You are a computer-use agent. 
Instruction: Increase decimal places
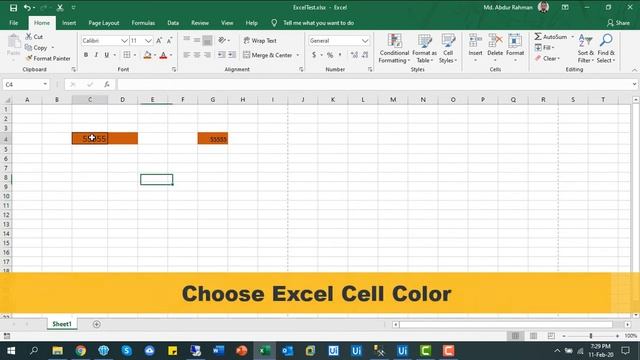click(354, 55)
